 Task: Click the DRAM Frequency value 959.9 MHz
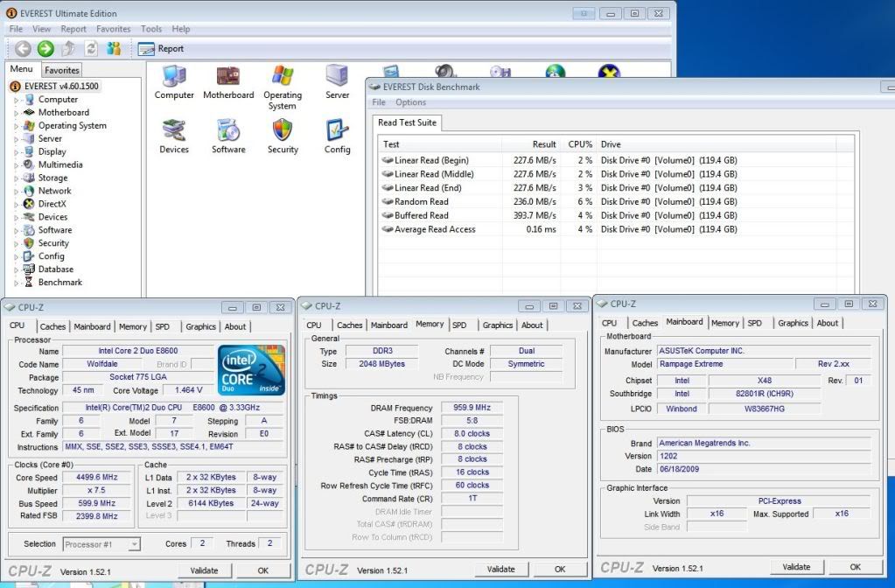(x=472, y=408)
